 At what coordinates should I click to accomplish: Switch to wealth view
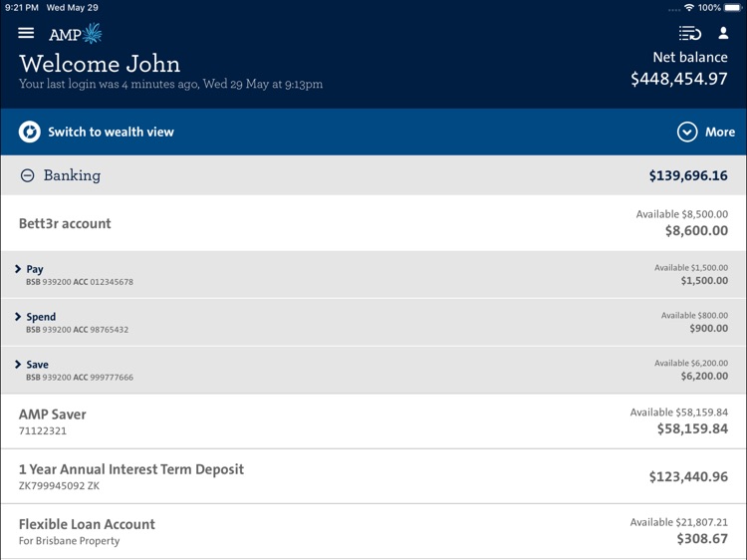pyautogui.click(x=111, y=132)
